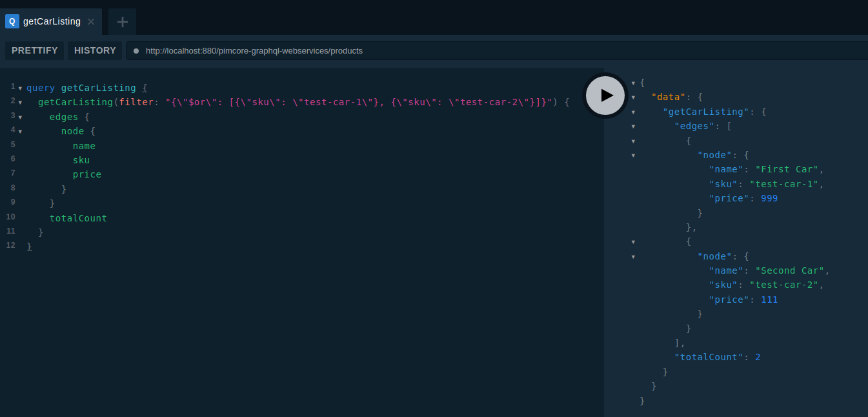This screenshot has height=417, width=868.
Task: Click the price value 999 in response
Action: coord(769,198)
